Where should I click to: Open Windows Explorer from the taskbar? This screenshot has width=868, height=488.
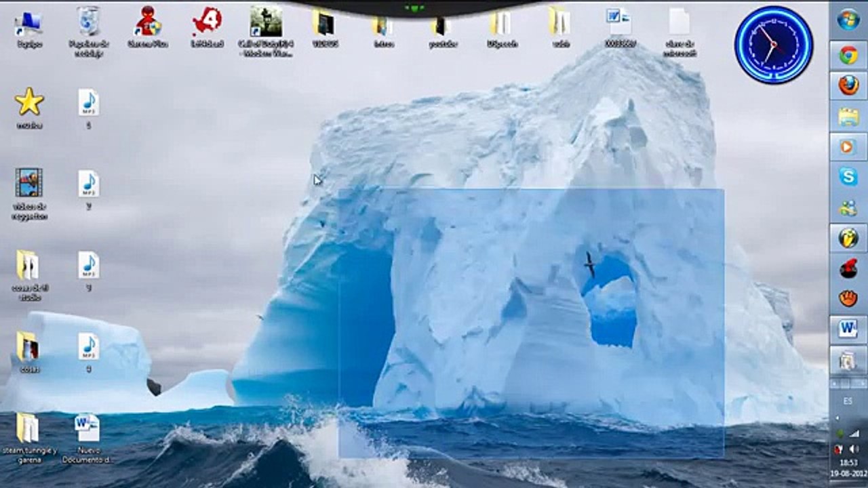[848, 117]
